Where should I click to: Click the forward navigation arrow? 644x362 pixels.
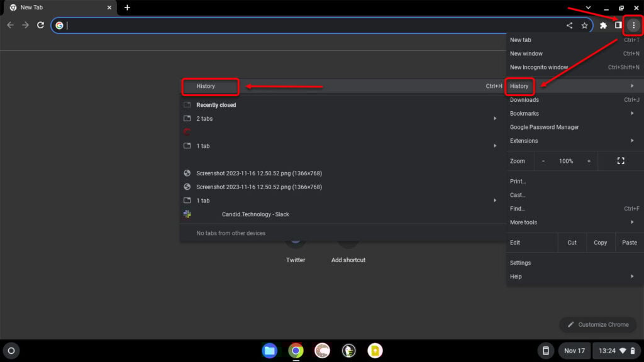25,25
